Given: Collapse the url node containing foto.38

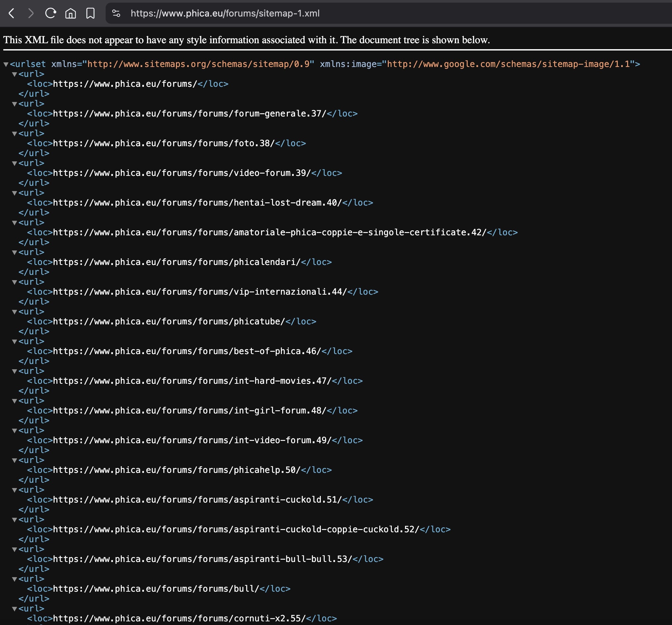Looking at the screenshot, I should tap(15, 134).
